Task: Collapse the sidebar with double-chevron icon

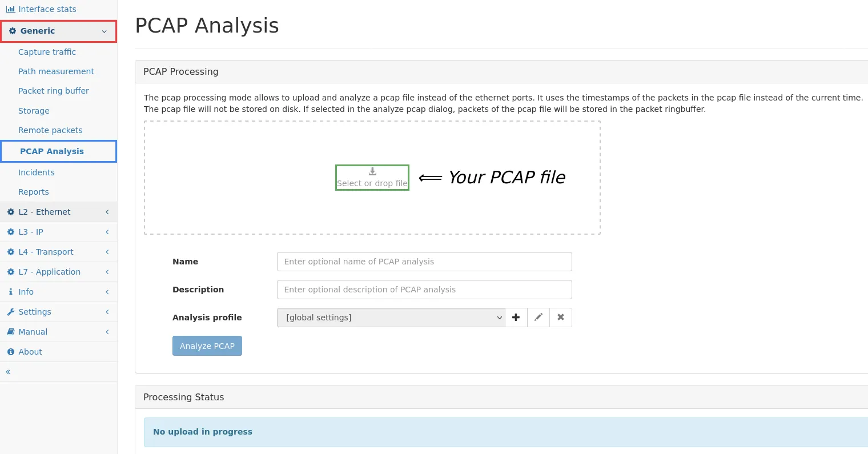Action: point(8,372)
